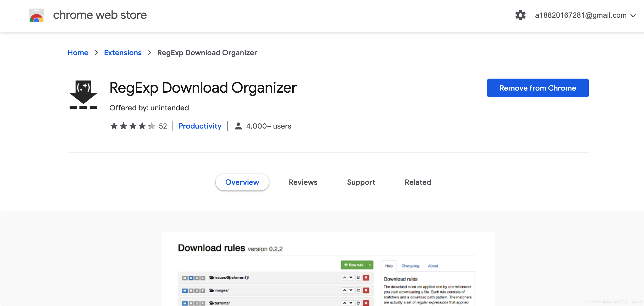Click the Chrome Web Store logo icon

[36, 15]
